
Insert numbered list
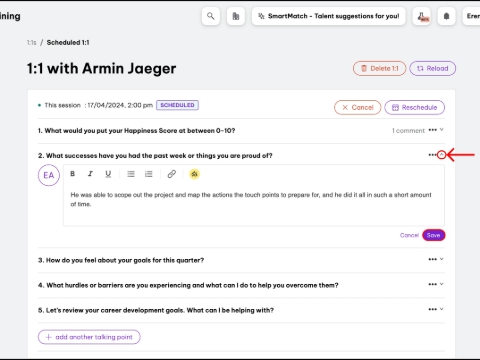[149, 174]
